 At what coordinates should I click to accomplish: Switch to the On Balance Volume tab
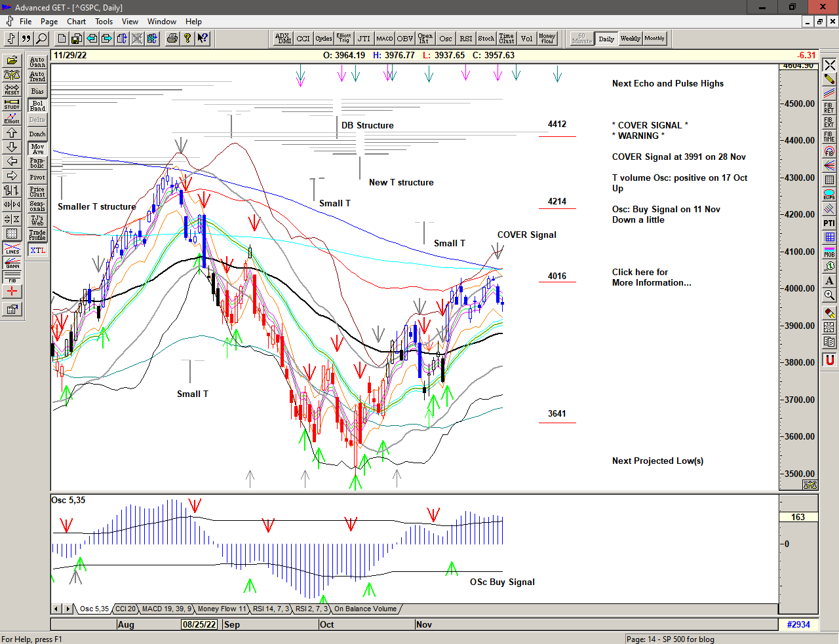pos(365,609)
